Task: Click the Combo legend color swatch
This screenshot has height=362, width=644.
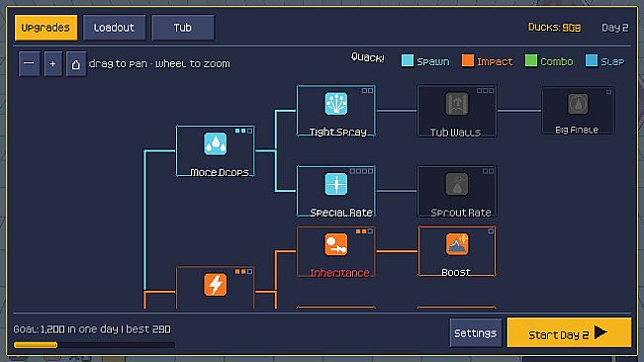Action: tap(530, 60)
